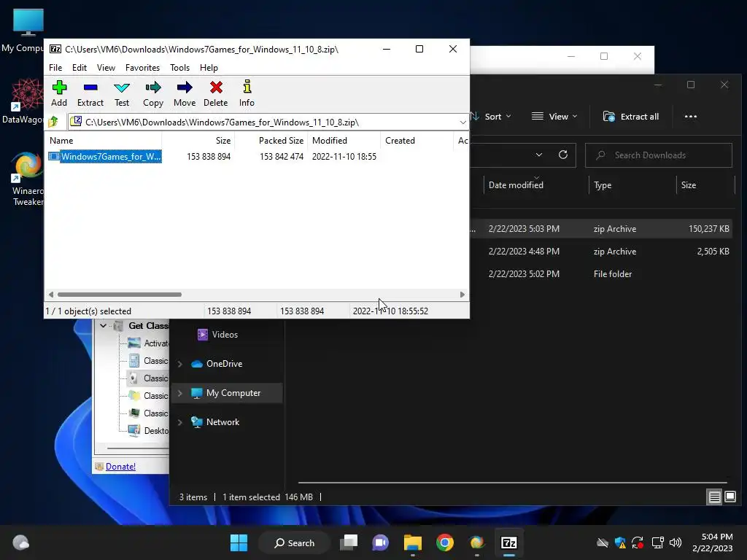Select the File folder row in Explorer
Screen dimensions: 747x560
tap(603, 274)
